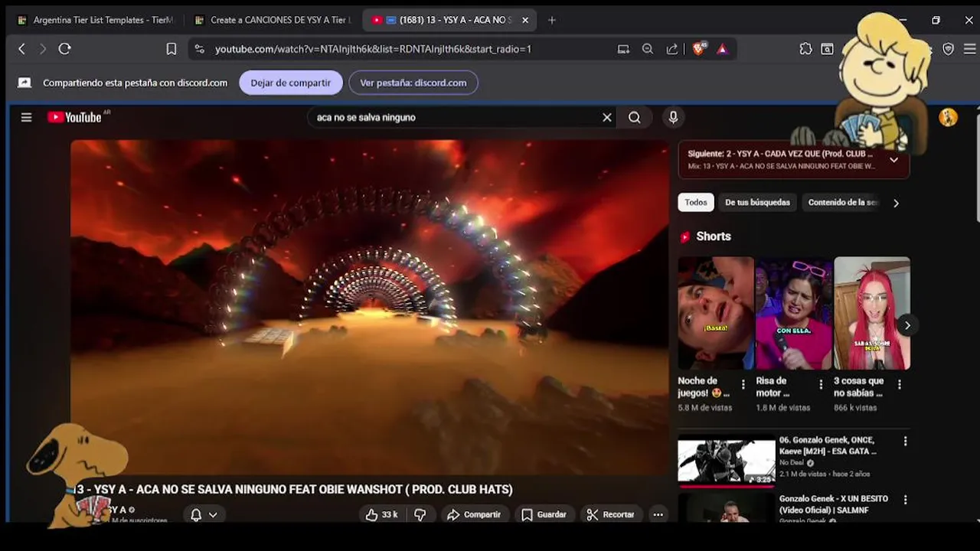The image size is (980, 551).
Task: Click the Recortar clip button
Action: (610, 515)
